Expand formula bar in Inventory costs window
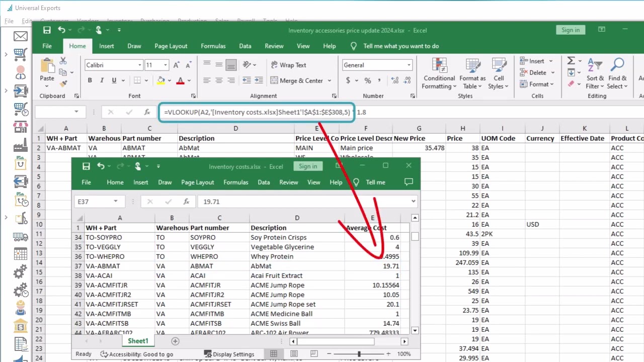The height and width of the screenshot is (362, 644). [413, 201]
